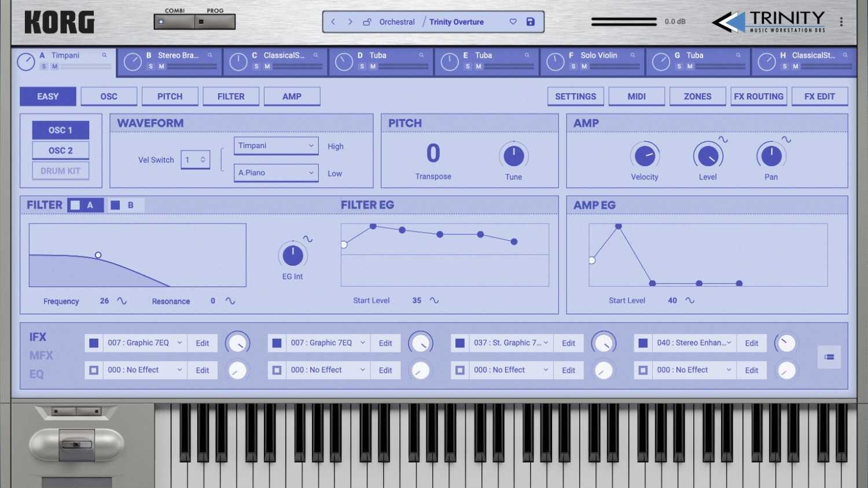868x488 pixels.
Task: Open the effects list icon at far right
Action: click(829, 357)
